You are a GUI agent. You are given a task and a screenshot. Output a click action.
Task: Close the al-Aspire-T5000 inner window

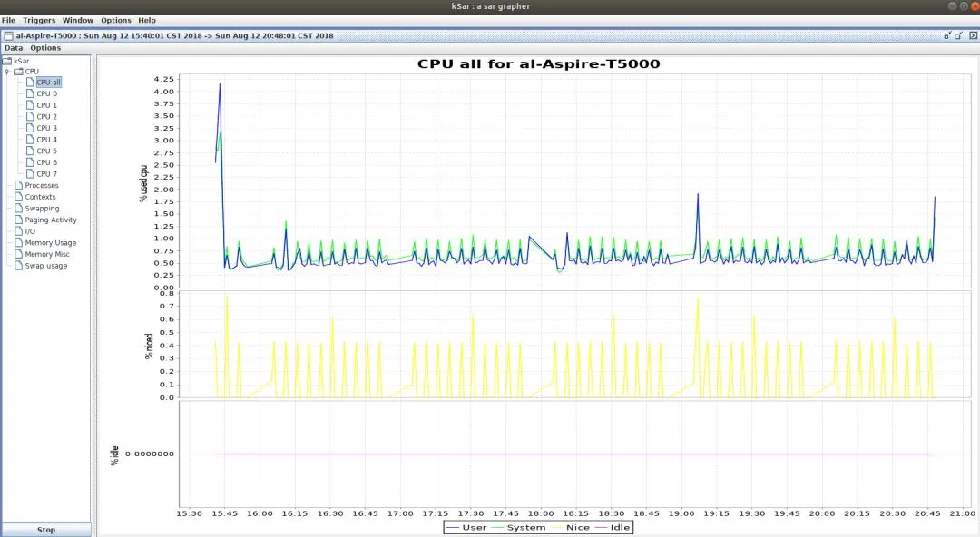(x=973, y=35)
